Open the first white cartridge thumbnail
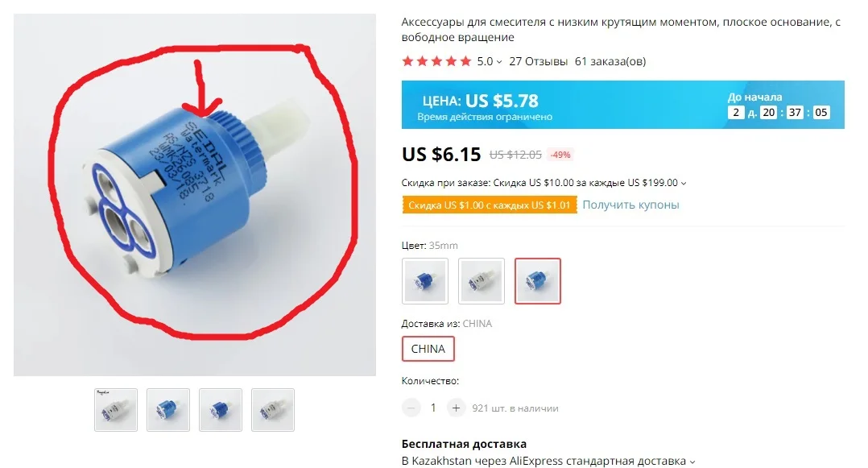Image resolution: width=868 pixels, height=468 pixels. click(116, 410)
